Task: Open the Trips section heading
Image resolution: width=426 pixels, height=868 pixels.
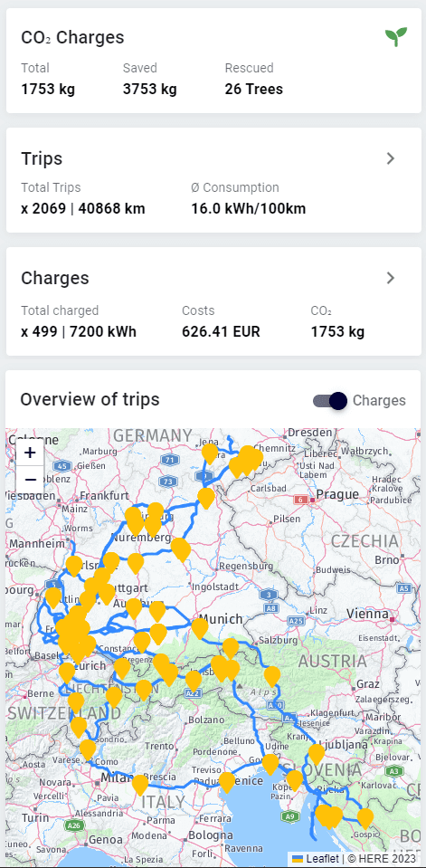Action: click(x=42, y=159)
